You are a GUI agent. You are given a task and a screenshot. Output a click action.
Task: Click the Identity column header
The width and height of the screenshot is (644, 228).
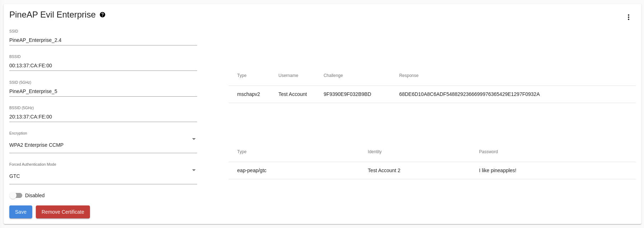point(375,152)
